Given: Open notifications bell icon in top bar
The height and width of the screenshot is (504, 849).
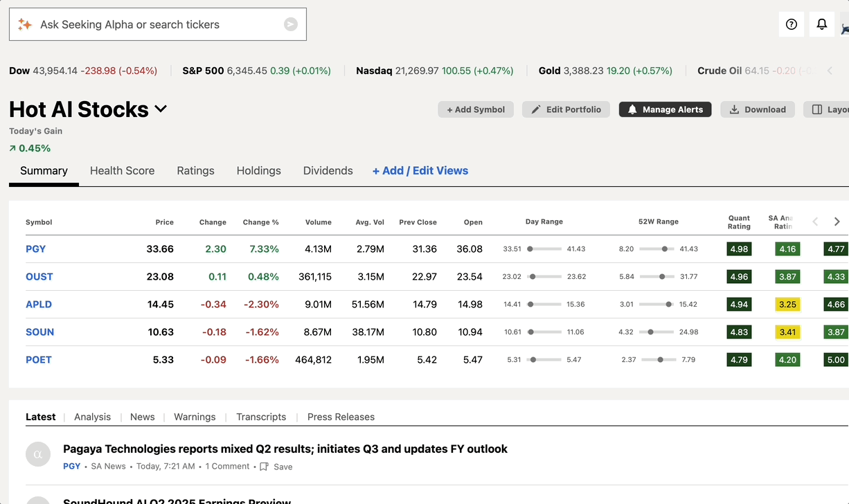Looking at the screenshot, I should (x=822, y=24).
